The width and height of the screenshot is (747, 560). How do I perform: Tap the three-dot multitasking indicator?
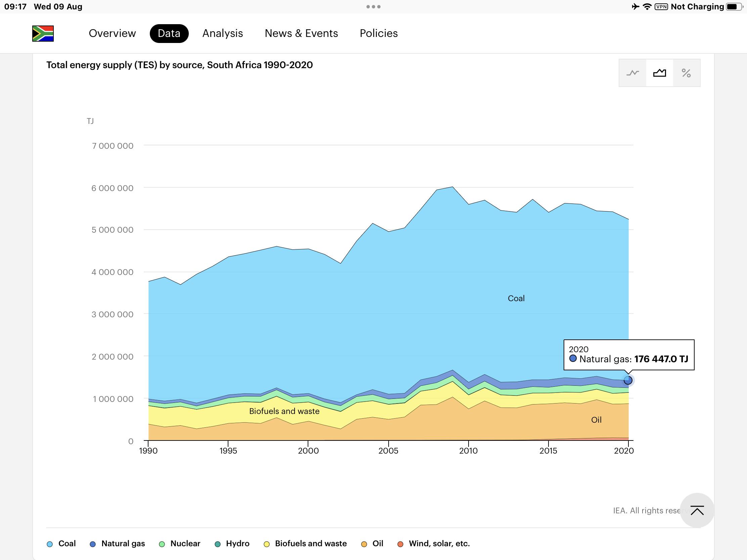pyautogui.click(x=373, y=7)
